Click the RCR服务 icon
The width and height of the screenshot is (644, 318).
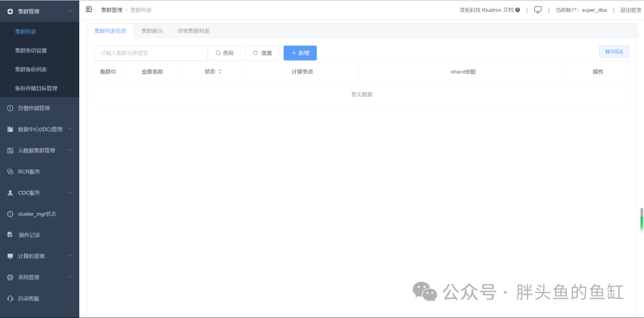click(x=10, y=172)
